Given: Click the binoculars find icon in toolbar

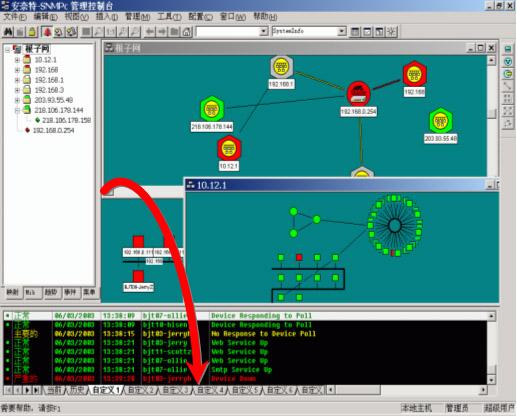Looking at the screenshot, I should click(8, 32).
